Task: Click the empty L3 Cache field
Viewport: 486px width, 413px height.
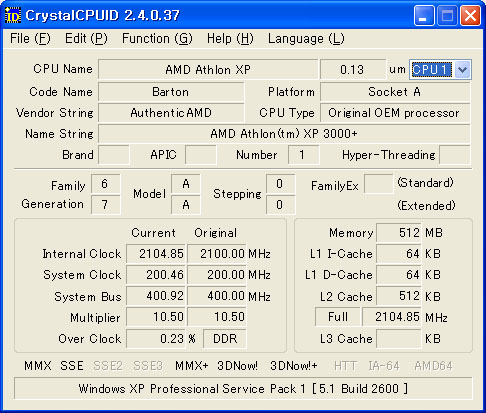Action: click(399, 339)
